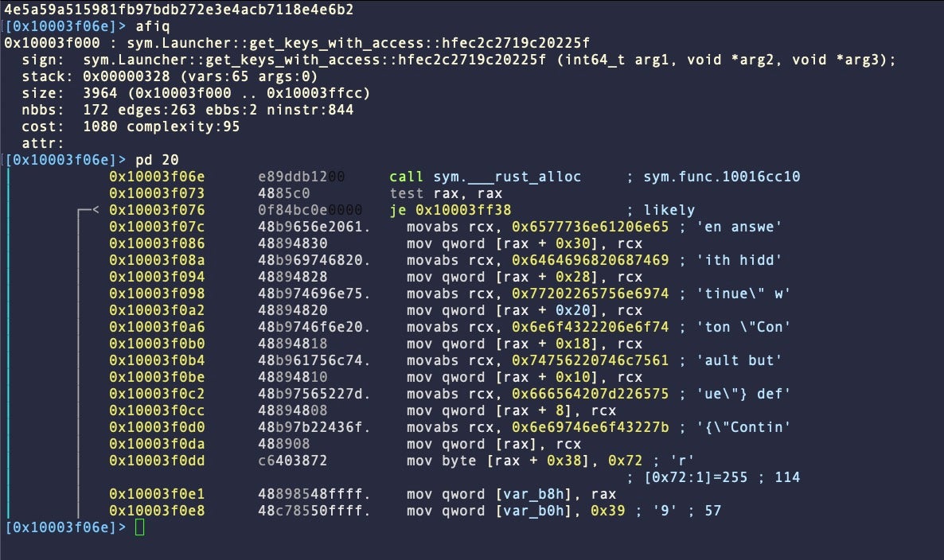Click the call sym.___rust_alloc instruction

click(486, 177)
